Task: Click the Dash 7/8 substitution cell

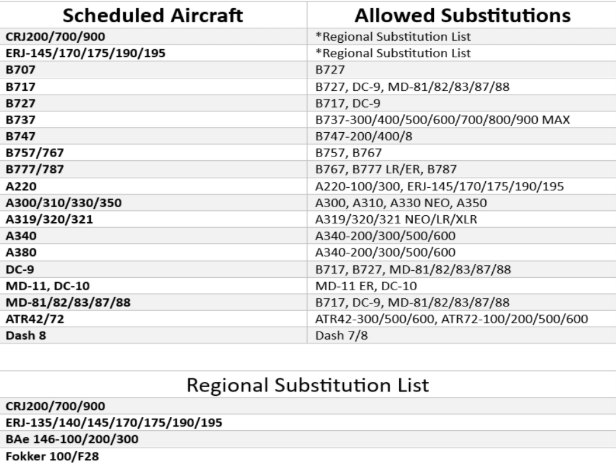Action: point(340,336)
